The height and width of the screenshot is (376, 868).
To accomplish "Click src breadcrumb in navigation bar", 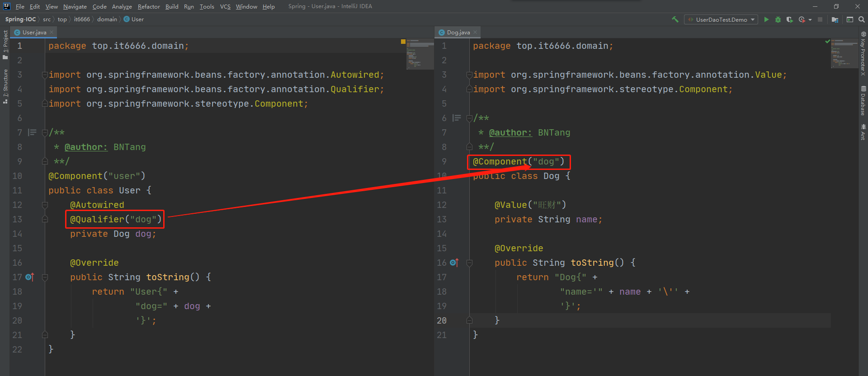I will (x=47, y=19).
